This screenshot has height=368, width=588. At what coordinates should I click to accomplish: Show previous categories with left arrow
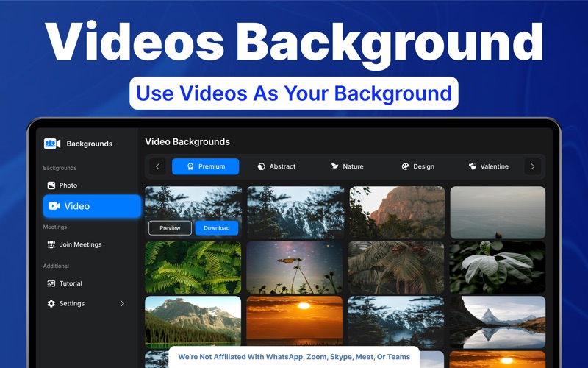[157, 166]
